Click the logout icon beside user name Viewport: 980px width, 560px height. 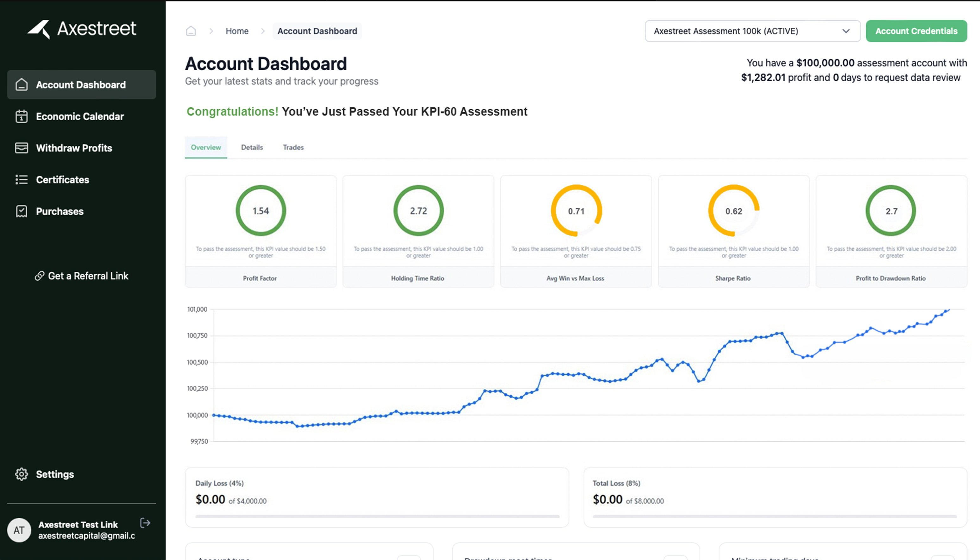coord(145,523)
